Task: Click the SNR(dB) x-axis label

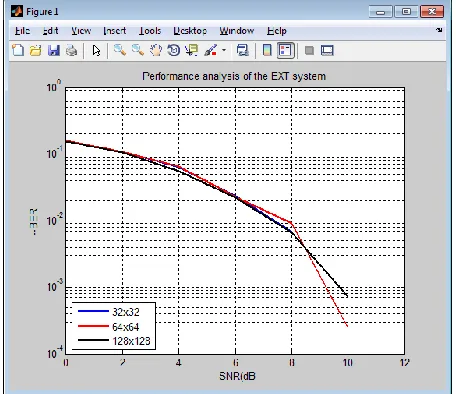Action: [x=237, y=376]
